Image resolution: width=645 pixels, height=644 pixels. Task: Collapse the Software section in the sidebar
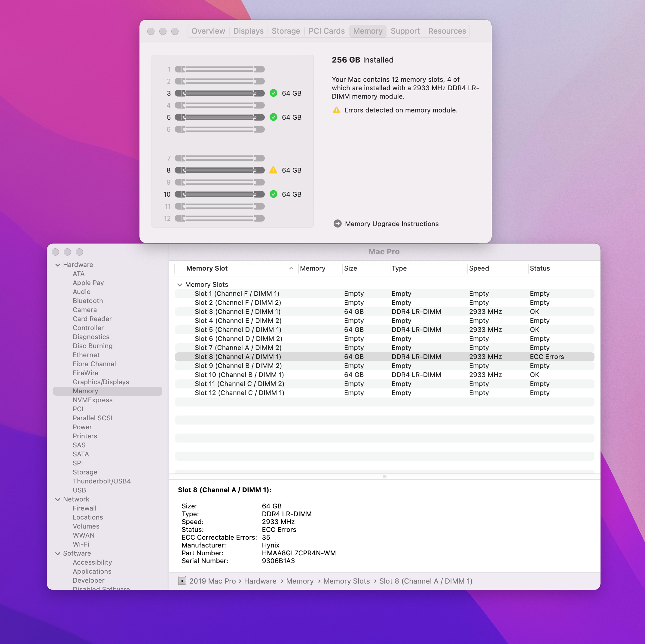[58, 554]
